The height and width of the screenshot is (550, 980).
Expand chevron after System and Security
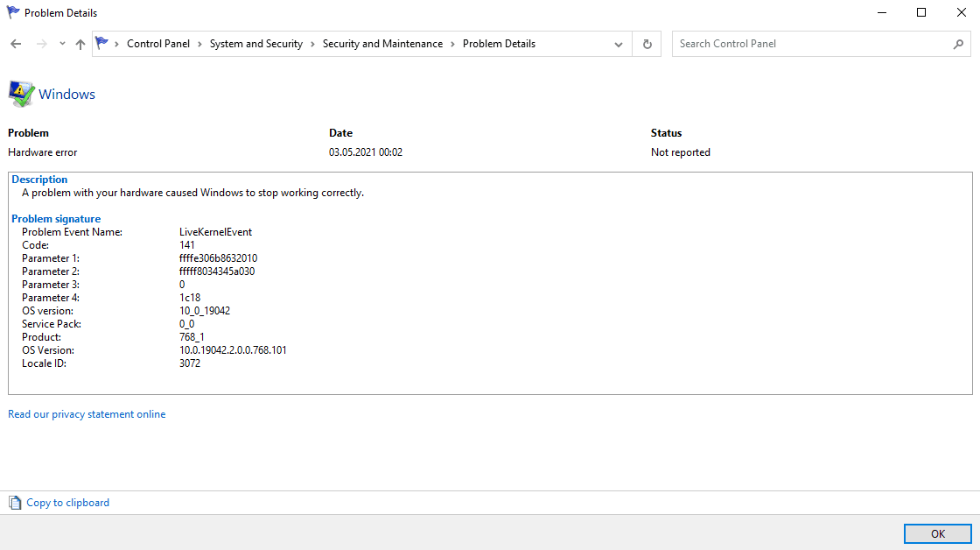coord(313,44)
